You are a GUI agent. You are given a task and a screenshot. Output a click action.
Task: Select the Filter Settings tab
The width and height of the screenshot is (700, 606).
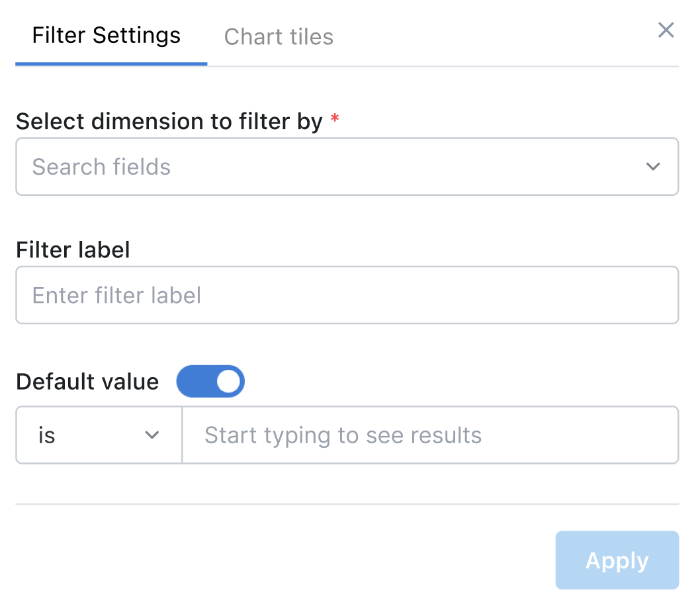pyautogui.click(x=107, y=35)
